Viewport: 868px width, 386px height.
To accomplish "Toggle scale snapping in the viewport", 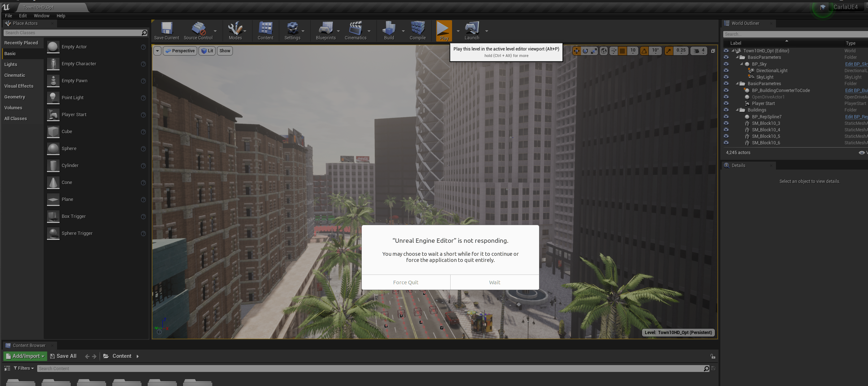I will click(669, 51).
